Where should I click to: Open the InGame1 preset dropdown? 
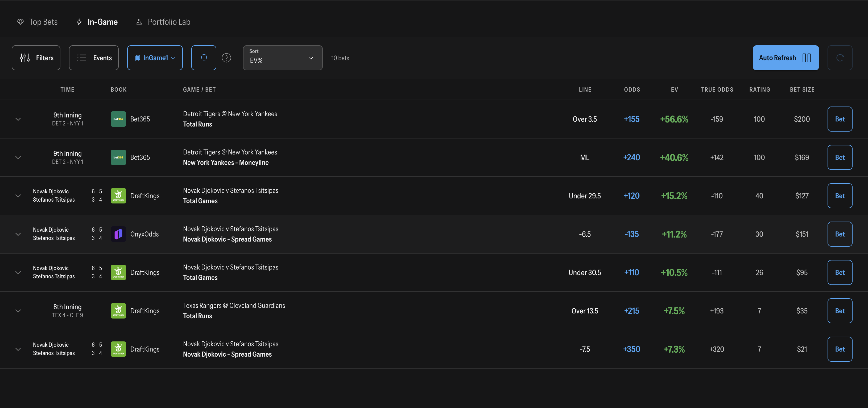tap(155, 58)
